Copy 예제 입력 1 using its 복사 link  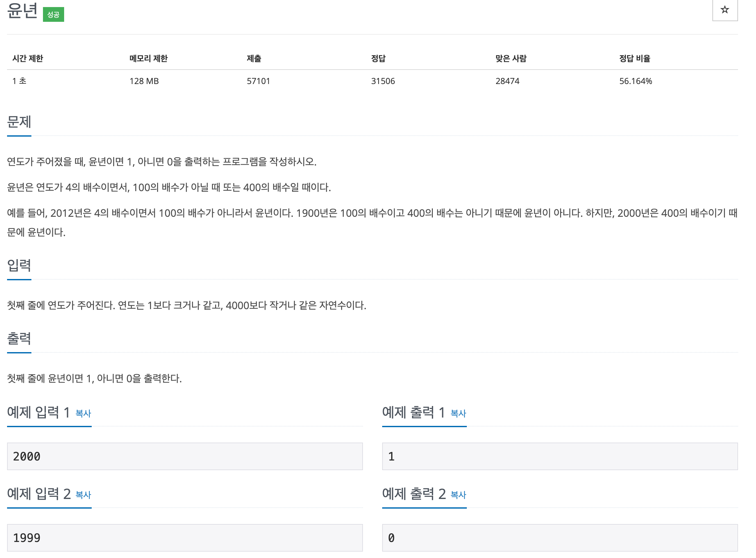[x=83, y=413]
